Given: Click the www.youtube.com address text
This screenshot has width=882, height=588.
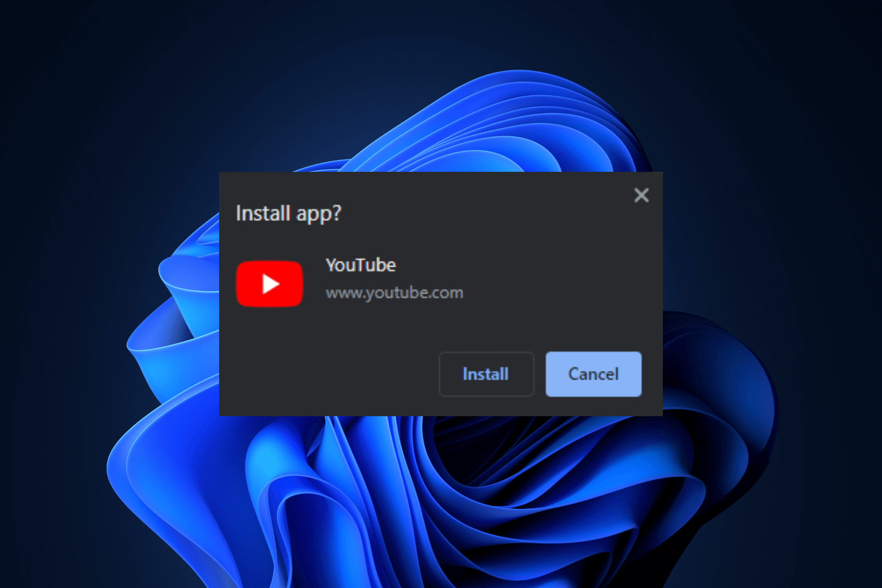Looking at the screenshot, I should pyautogui.click(x=394, y=293).
